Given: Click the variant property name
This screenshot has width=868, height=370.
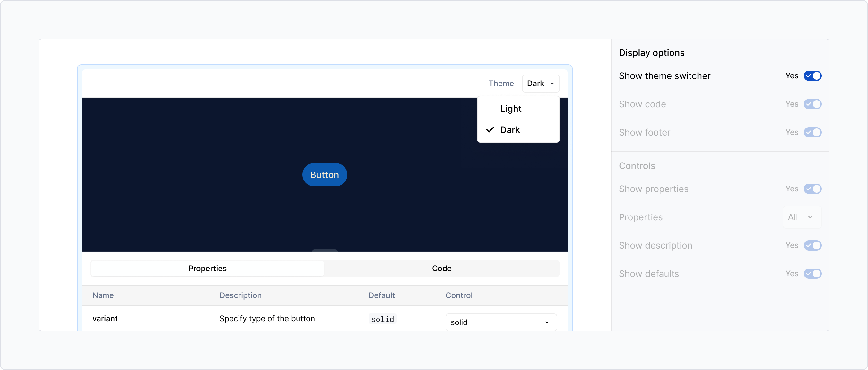Looking at the screenshot, I should click(x=105, y=319).
